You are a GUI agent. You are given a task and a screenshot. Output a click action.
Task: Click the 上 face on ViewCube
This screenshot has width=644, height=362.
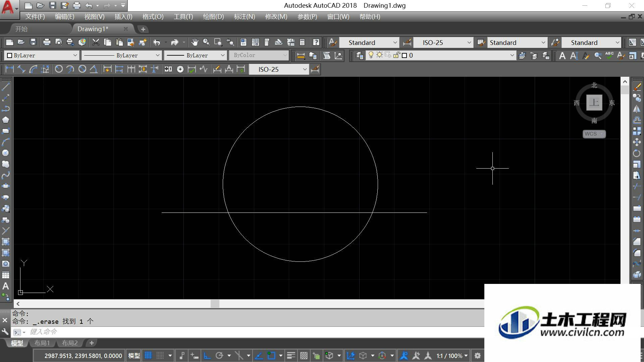[594, 102]
